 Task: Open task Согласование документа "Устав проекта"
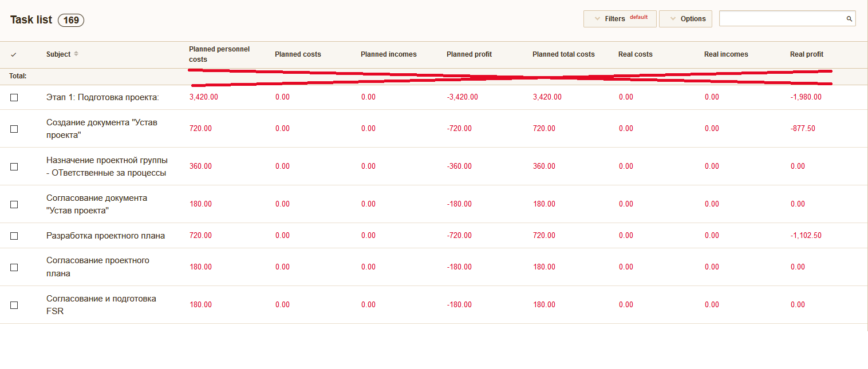click(97, 204)
